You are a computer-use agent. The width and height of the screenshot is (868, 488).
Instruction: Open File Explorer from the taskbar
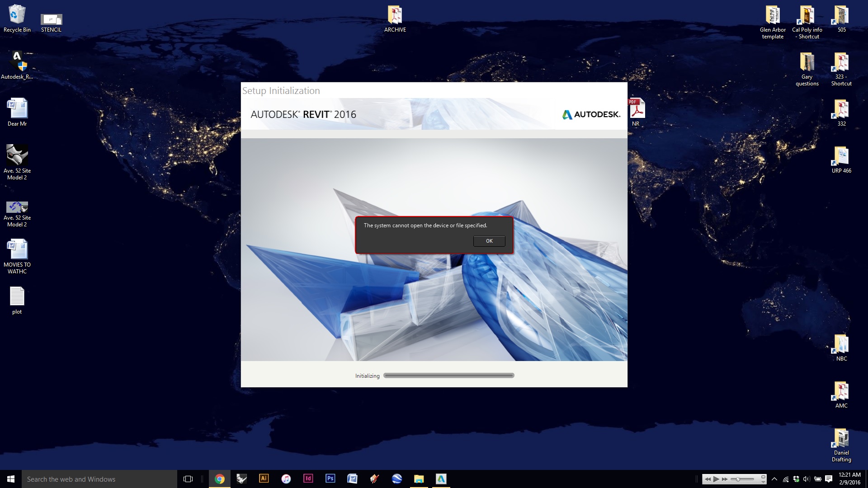click(419, 479)
